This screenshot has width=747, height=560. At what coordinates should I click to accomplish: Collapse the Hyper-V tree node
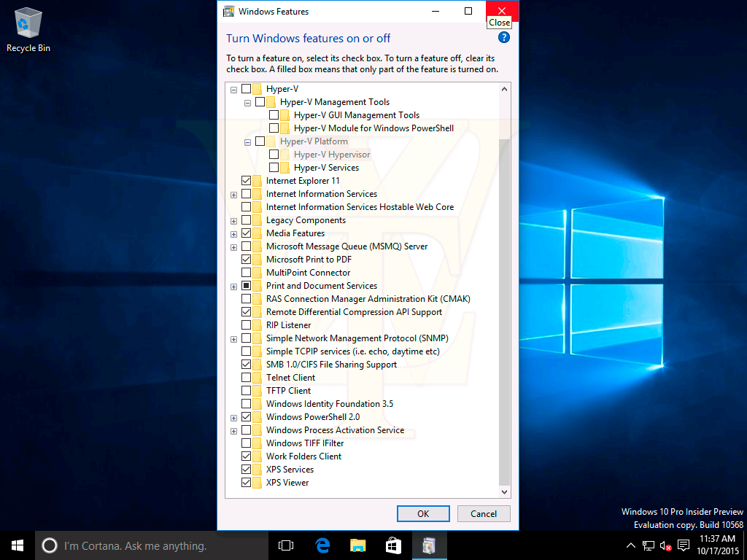[x=233, y=89]
